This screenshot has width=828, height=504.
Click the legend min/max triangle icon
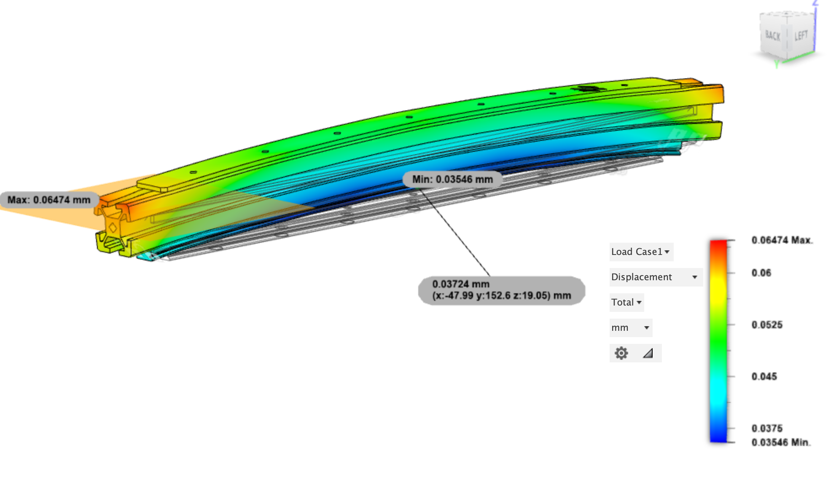click(x=648, y=353)
